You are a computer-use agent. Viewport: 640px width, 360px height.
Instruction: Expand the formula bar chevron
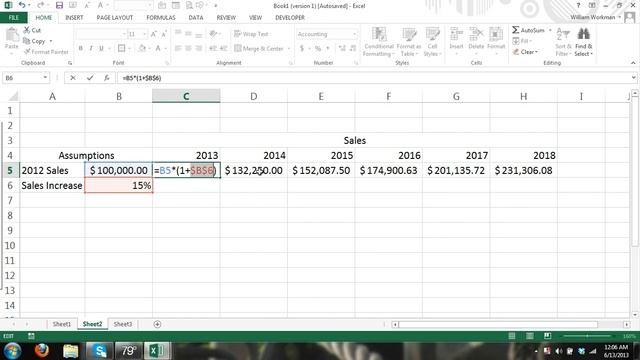point(633,78)
